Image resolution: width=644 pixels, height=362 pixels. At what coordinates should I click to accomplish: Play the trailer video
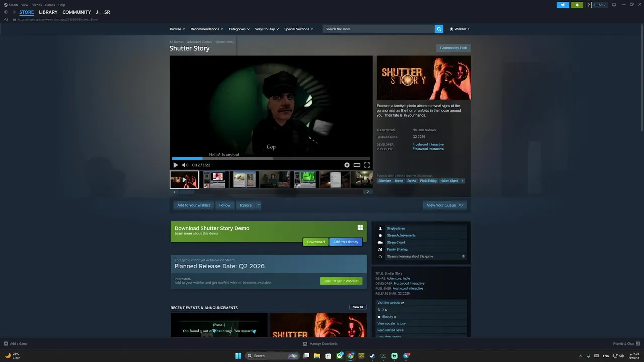175,165
